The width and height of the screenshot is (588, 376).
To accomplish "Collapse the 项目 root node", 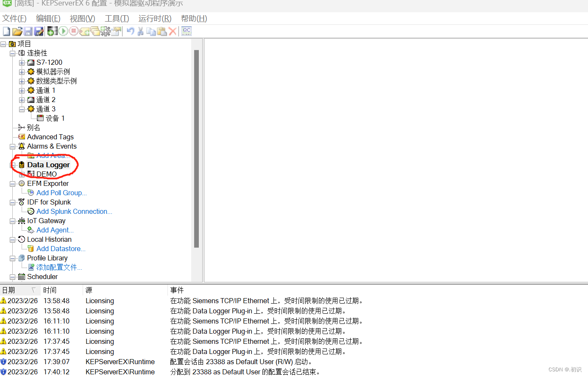I will 3,44.
